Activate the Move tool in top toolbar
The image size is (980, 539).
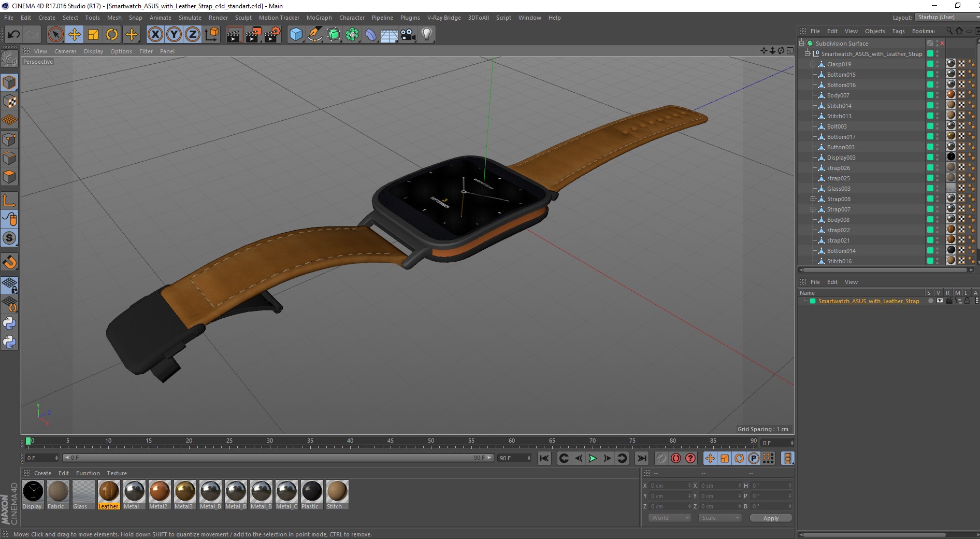click(x=75, y=35)
